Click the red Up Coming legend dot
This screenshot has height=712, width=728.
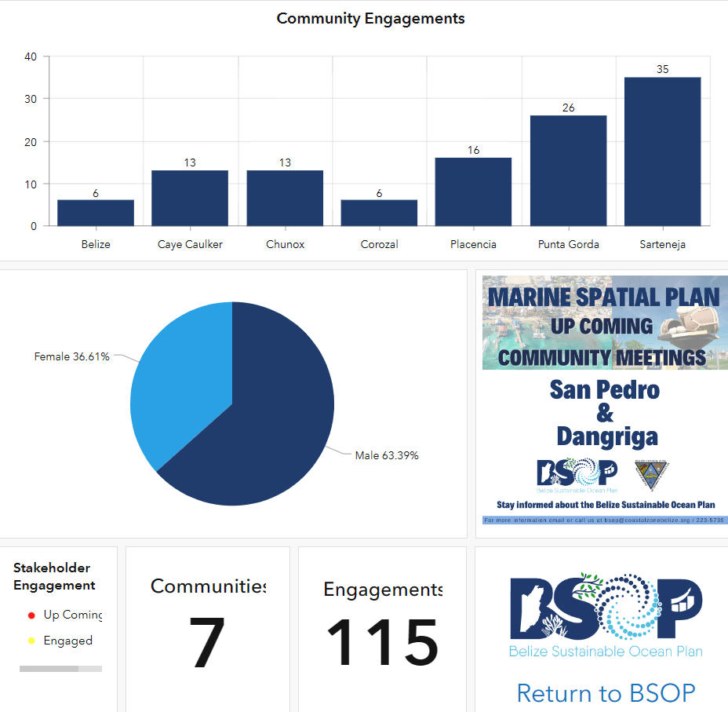coord(31,615)
